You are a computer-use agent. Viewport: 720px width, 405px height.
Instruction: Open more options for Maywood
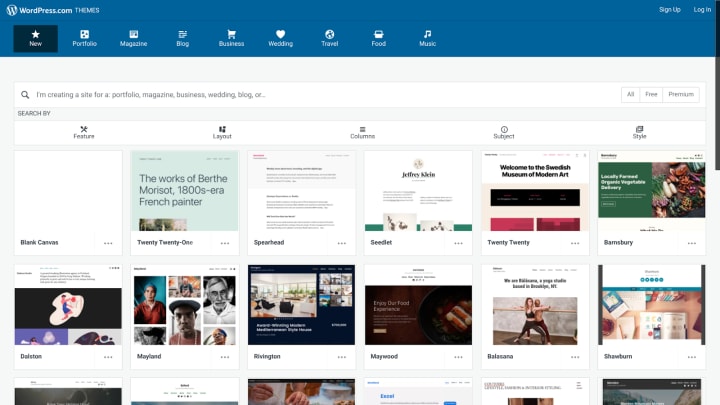[458, 357]
